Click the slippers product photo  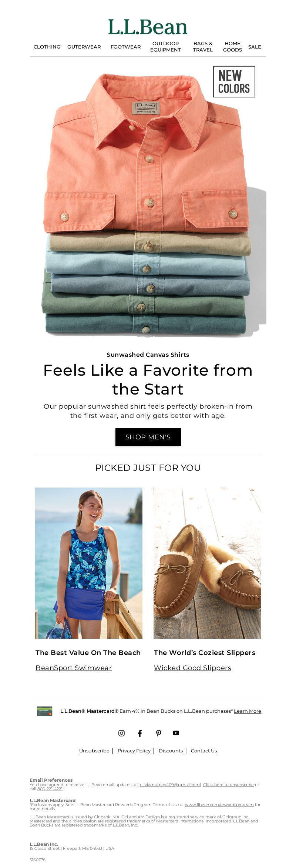pyautogui.click(x=207, y=563)
